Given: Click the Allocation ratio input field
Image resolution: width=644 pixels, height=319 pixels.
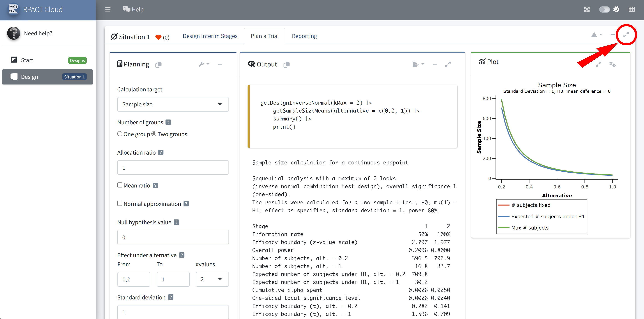Looking at the screenshot, I should click(x=173, y=168).
